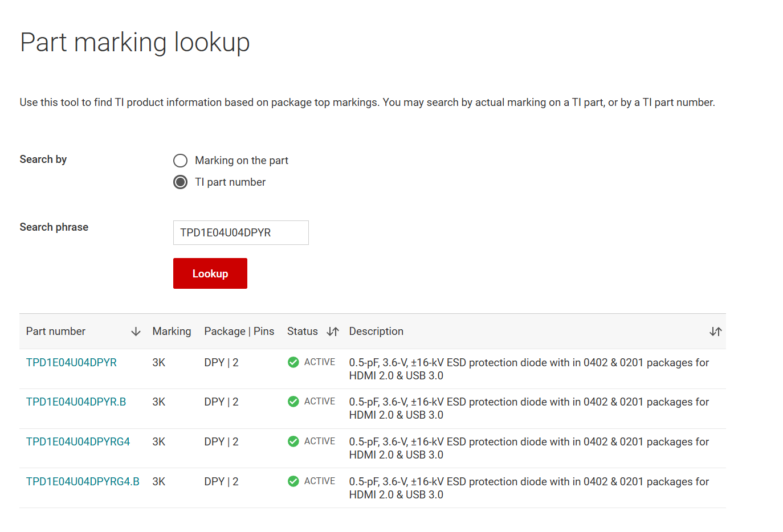Click 'DPY | 2' package in TPD1E04U04DPYR row
This screenshot has width=783, height=532.
[x=222, y=363]
